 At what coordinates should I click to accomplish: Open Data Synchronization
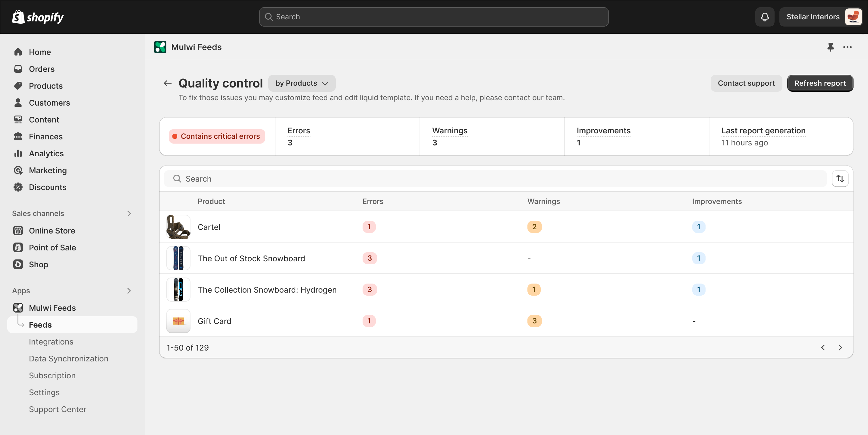pyautogui.click(x=68, y=358)
